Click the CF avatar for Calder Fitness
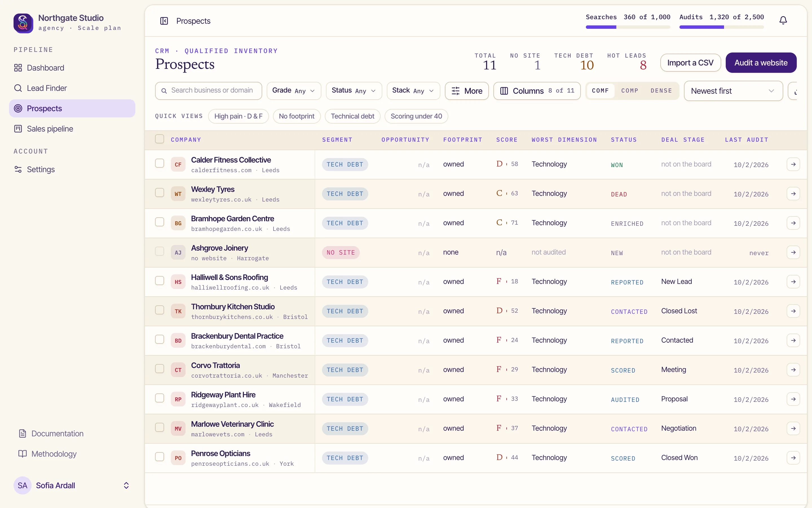This screenshot has width=812, height=508. (178, 165)
